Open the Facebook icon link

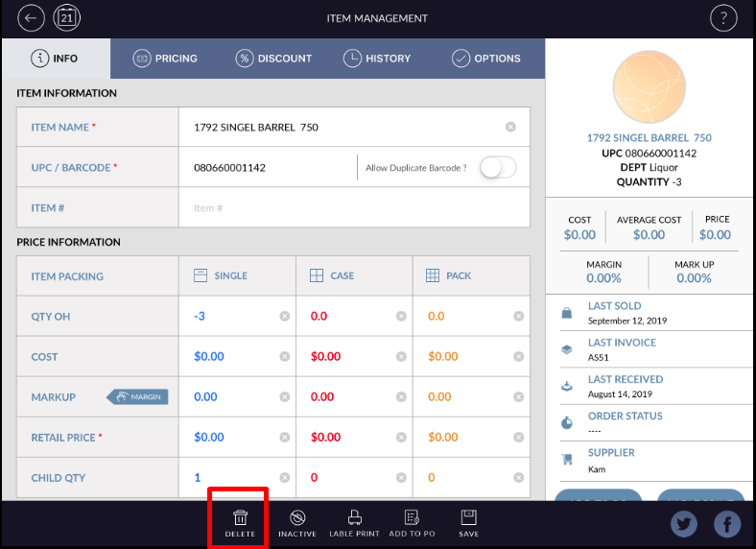(x=728, y=524)
